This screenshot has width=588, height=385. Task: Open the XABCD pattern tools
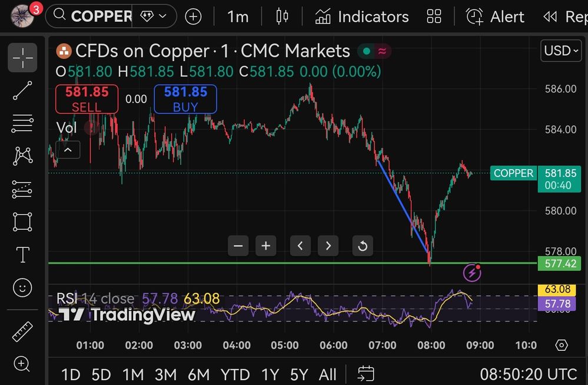(22, 155)
